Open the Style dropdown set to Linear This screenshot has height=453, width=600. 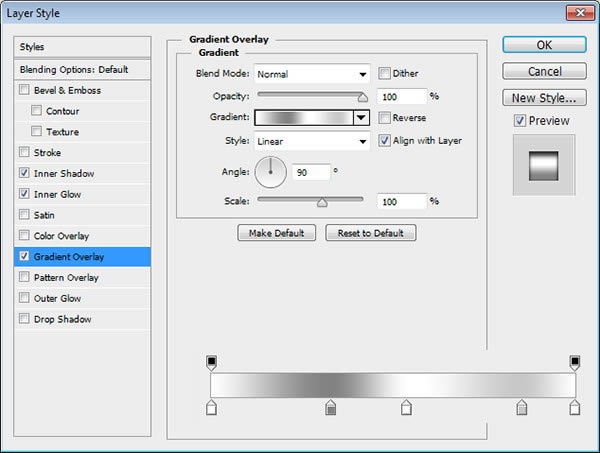(x=312, y=141)
